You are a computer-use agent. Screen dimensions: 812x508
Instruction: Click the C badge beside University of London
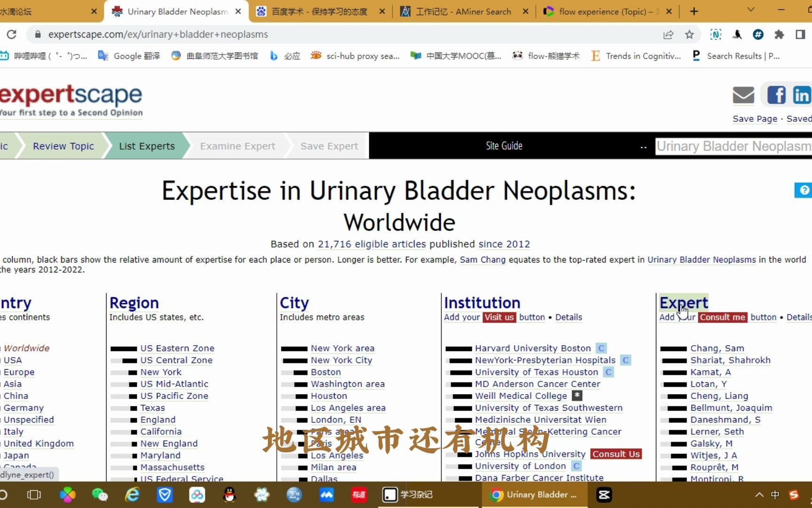[576, 466]
